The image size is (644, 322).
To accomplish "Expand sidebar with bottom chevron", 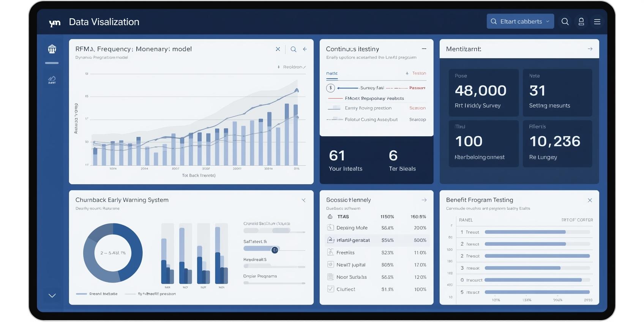I will coord(52,295).
